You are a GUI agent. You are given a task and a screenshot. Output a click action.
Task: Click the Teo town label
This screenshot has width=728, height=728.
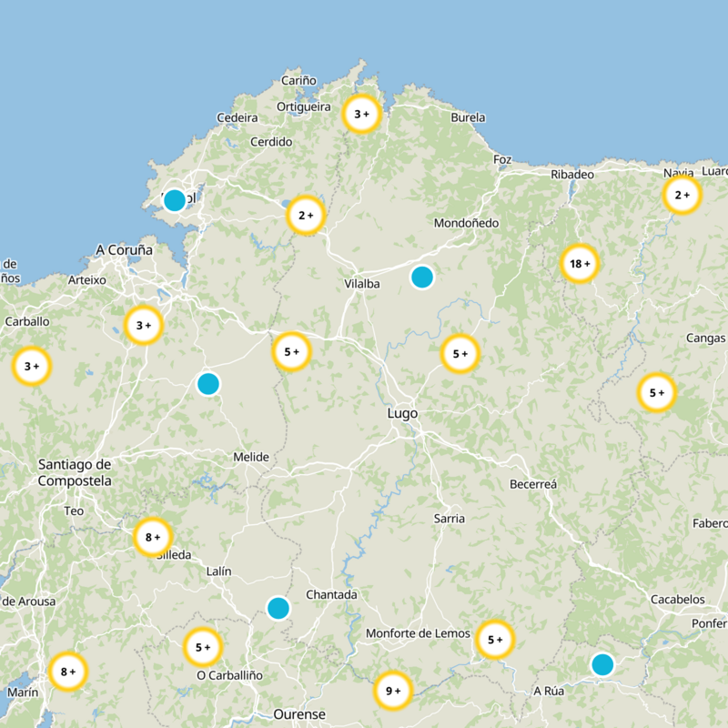(74, 511)
